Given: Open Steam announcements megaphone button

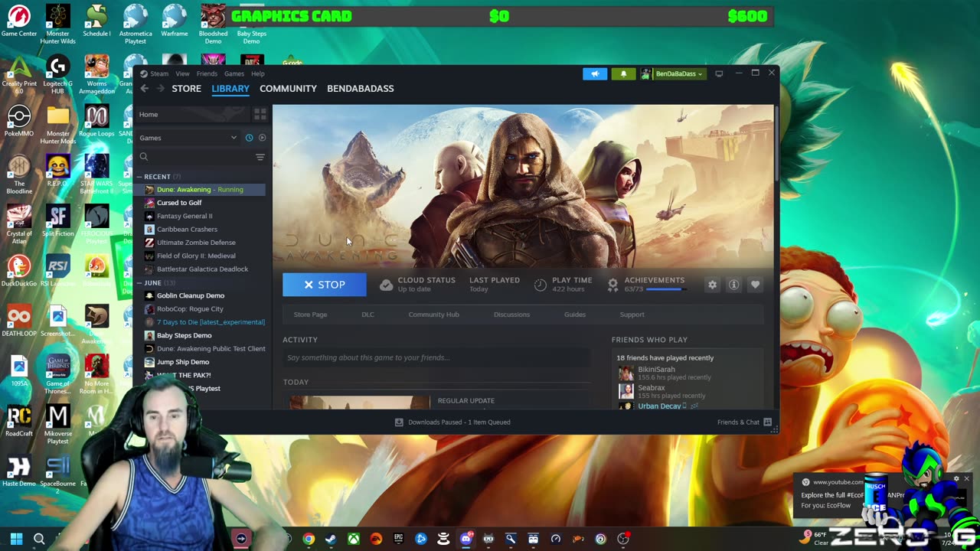Looking at the screenshot, I should click(x=595, y=73).
